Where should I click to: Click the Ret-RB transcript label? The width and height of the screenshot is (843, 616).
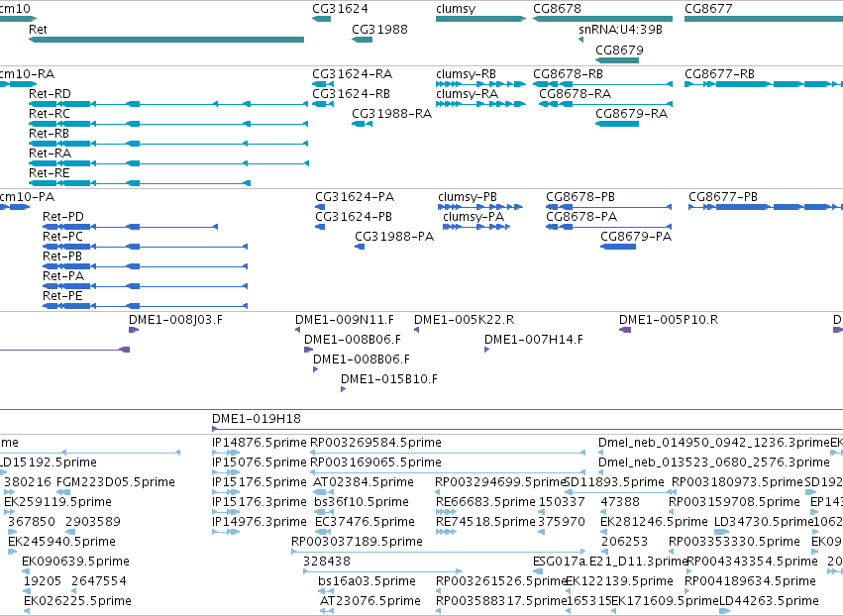click(x=49, y=134)
